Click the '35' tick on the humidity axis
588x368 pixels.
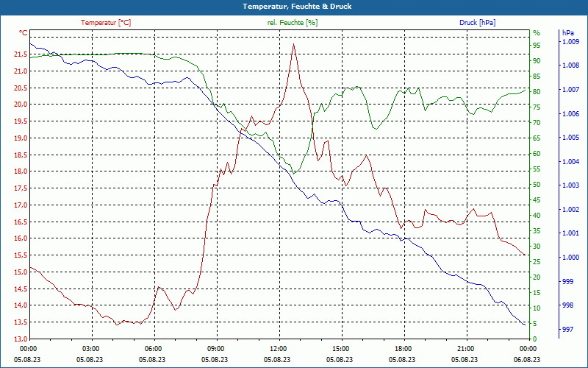[x=537, y=231]
